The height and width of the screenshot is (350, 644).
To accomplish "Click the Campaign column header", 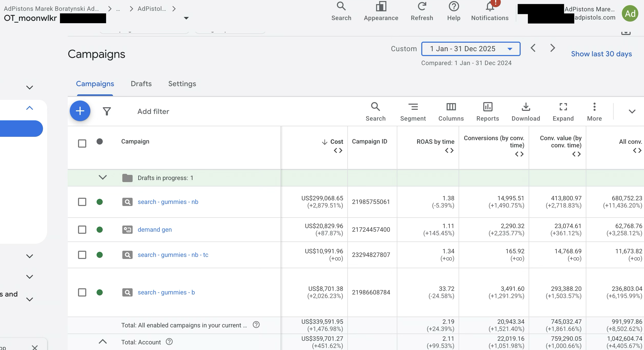I will [x=135, y=141].
